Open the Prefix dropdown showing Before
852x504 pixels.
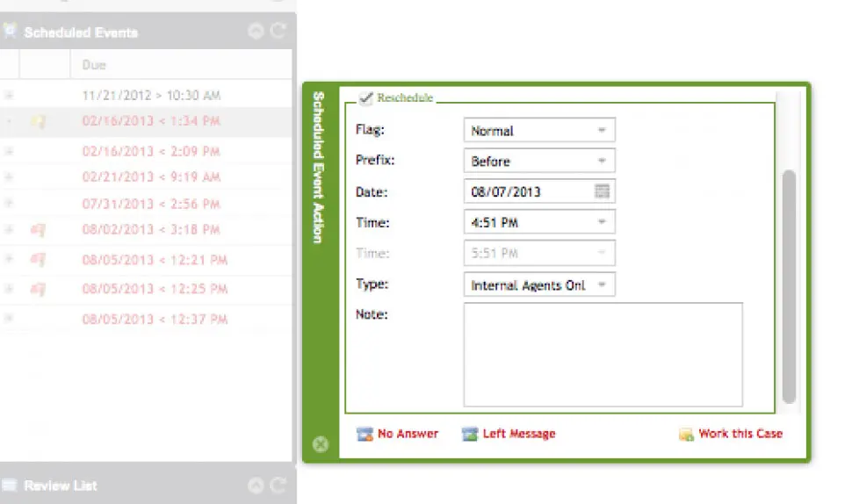tap(539, 161)
